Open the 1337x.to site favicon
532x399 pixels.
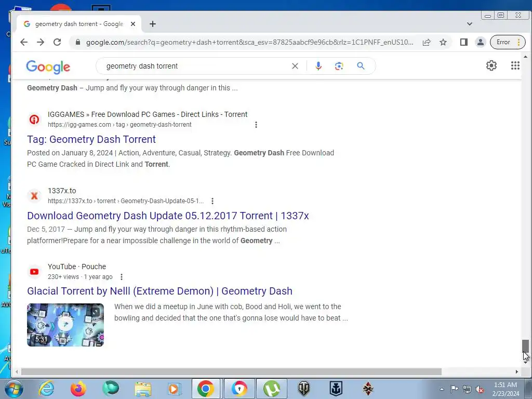[x=34, y=196]
